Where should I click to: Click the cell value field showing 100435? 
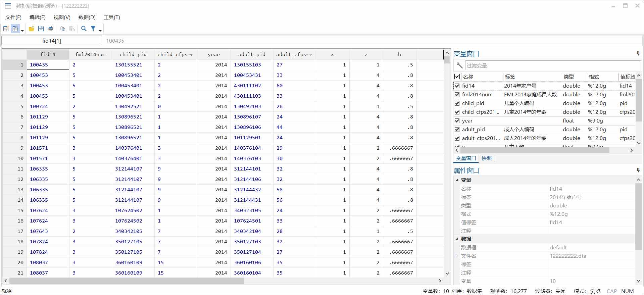tap(373, 41)
